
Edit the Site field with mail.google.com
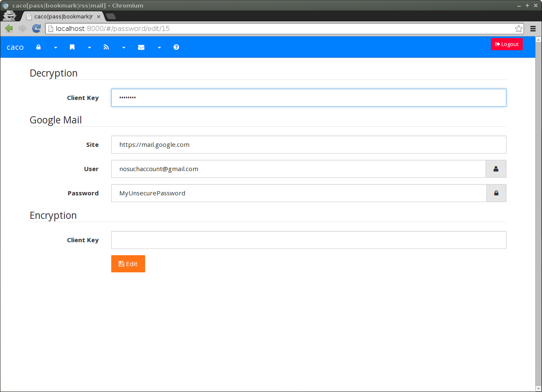(309, 144)
